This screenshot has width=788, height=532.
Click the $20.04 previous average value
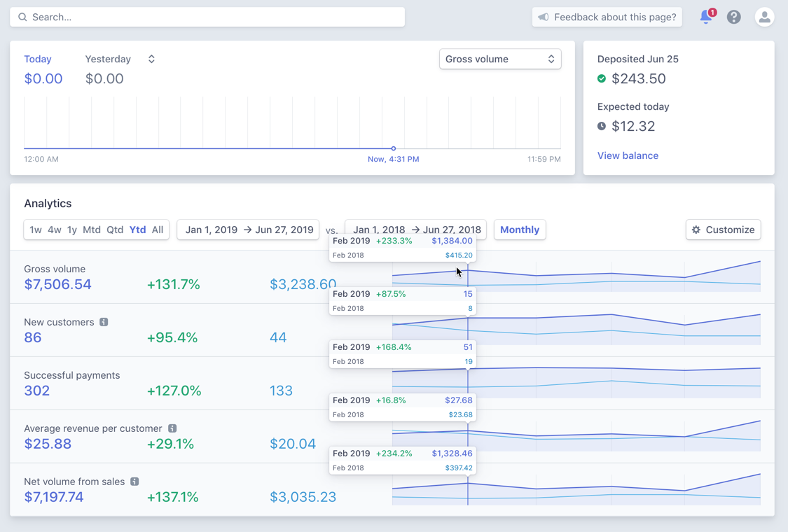(293, 444)
